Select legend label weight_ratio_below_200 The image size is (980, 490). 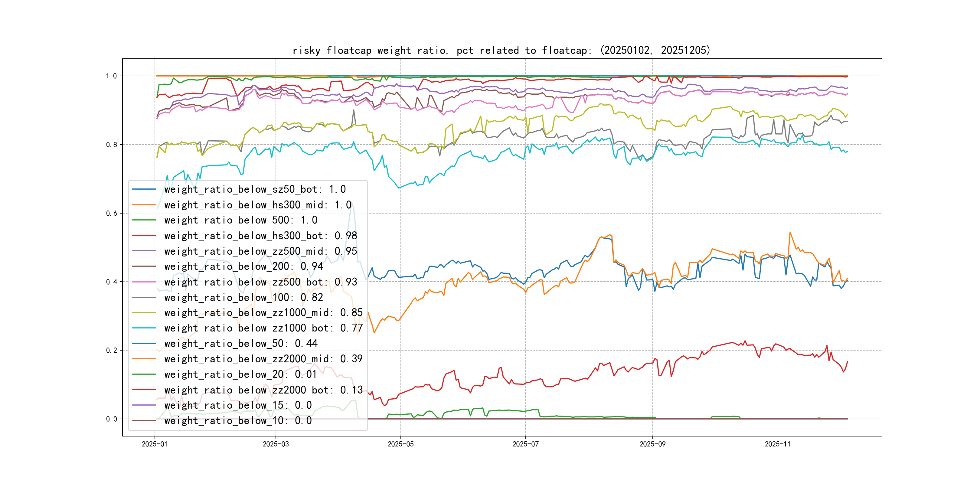pos(243,267)
